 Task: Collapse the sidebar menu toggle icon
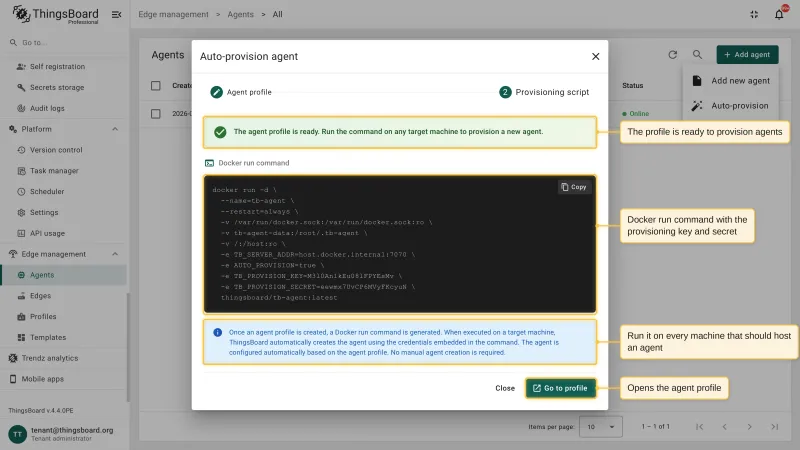tap(116, 14)
